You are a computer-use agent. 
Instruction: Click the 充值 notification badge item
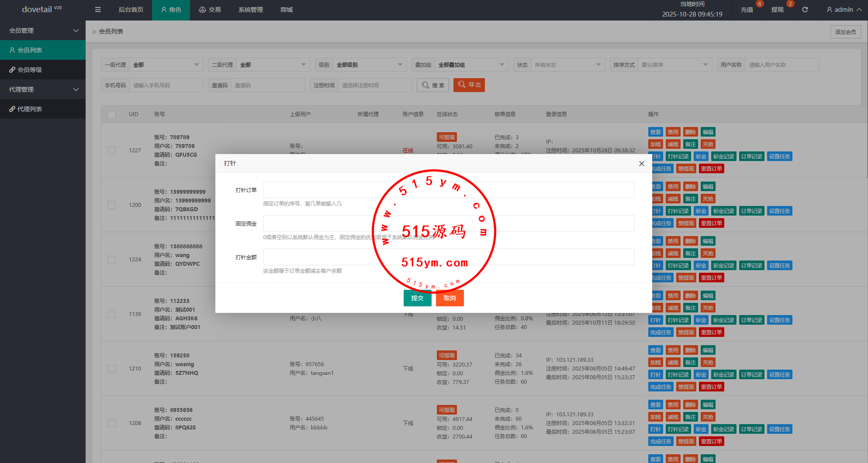[747, 10]
